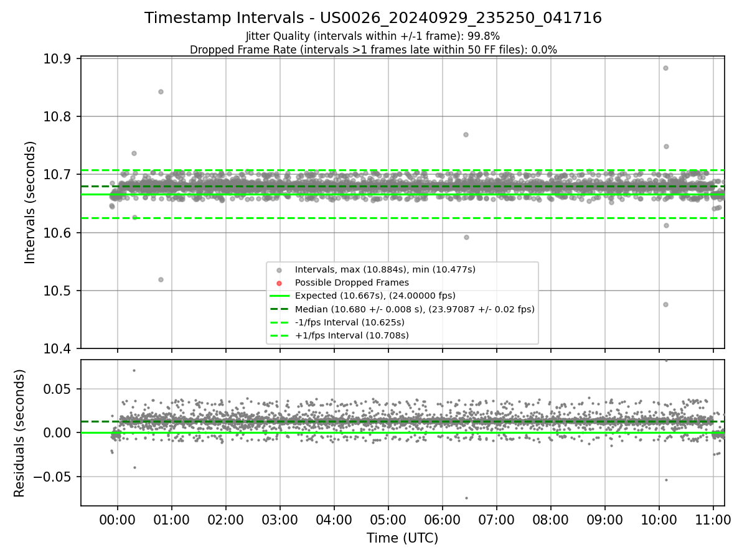Click the 'Residuals (seconds)' y-axis label
Image resolution: width=747 pixels, height=560 pixels.
click(x=19, y=433)
